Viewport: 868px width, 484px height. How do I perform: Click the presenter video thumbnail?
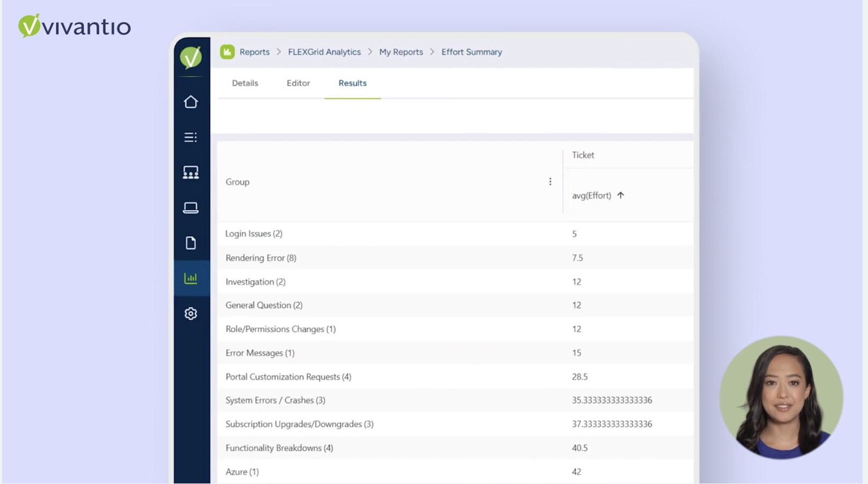[781, 398]
